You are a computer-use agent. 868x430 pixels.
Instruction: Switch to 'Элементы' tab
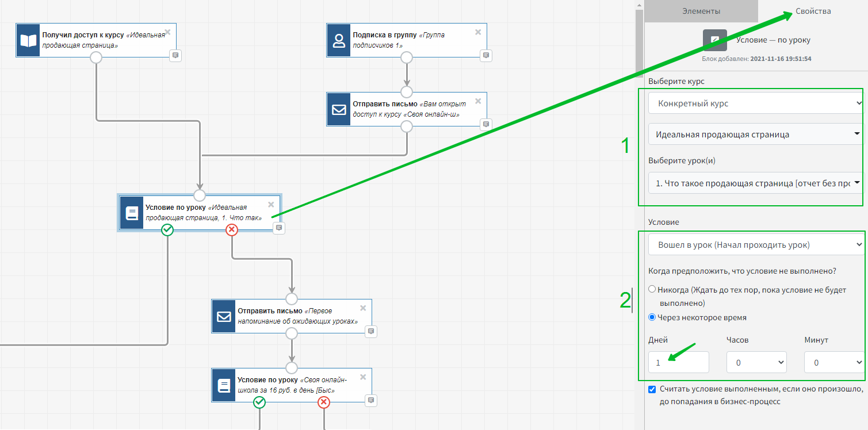701,11
